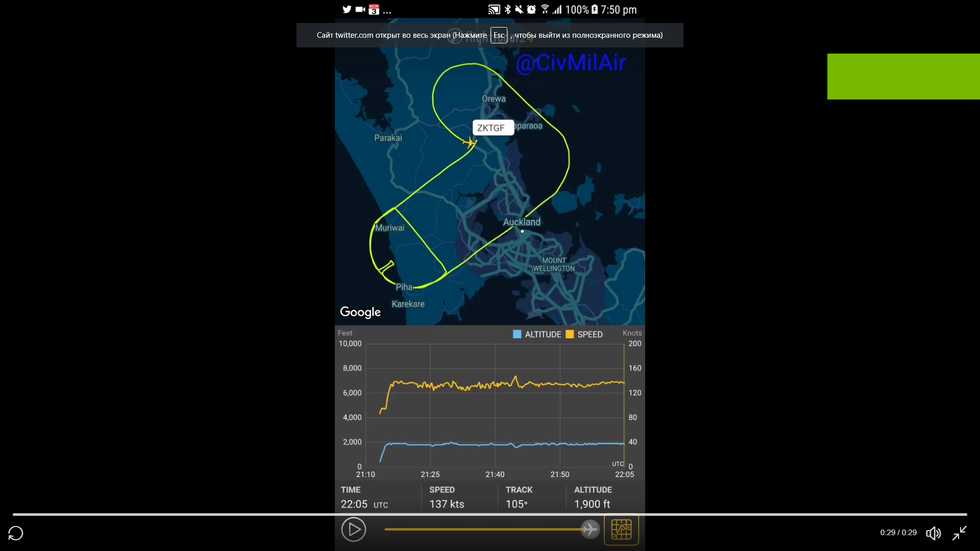Click the Karekare label on the map

click(408, 304)
